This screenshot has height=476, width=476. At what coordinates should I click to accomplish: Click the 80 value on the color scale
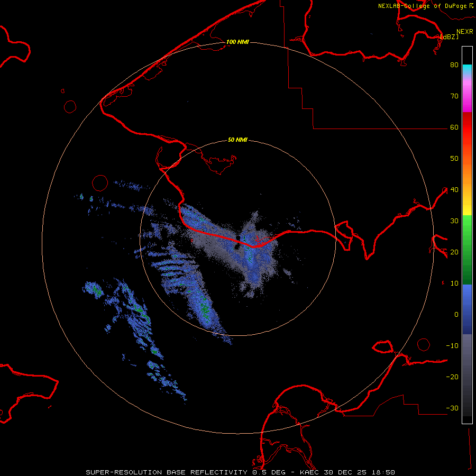pos(454,65)
